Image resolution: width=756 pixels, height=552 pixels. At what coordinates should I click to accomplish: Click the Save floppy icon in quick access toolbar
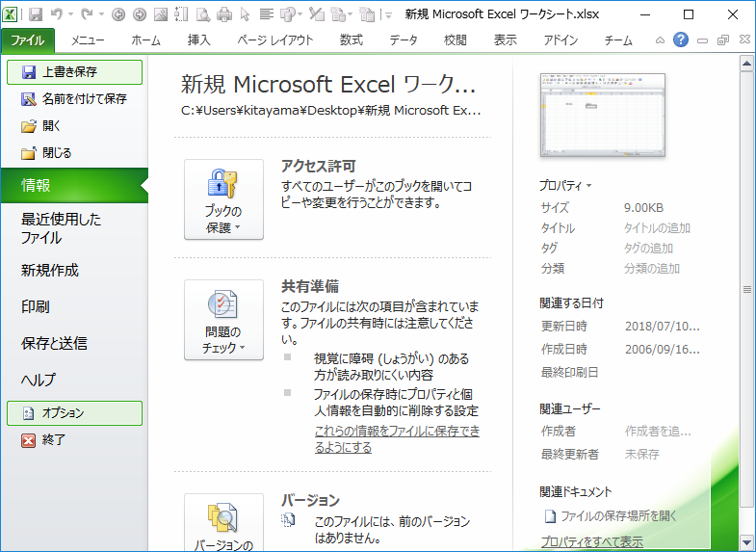[x=36, y=15]
